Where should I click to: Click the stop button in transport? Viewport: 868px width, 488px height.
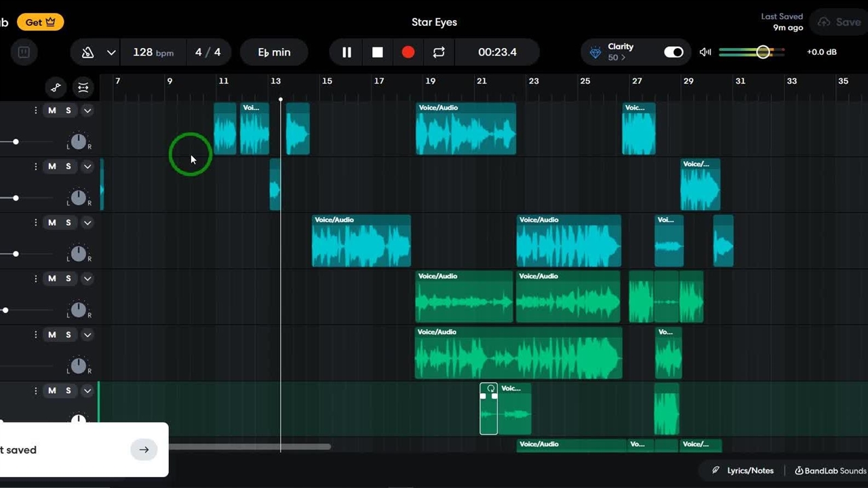click(x=378, y=52)
